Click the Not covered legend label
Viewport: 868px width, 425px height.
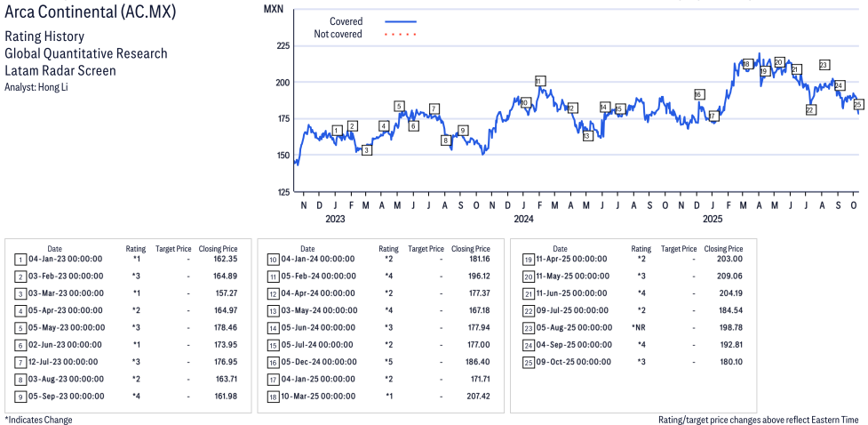pos(338,35)
